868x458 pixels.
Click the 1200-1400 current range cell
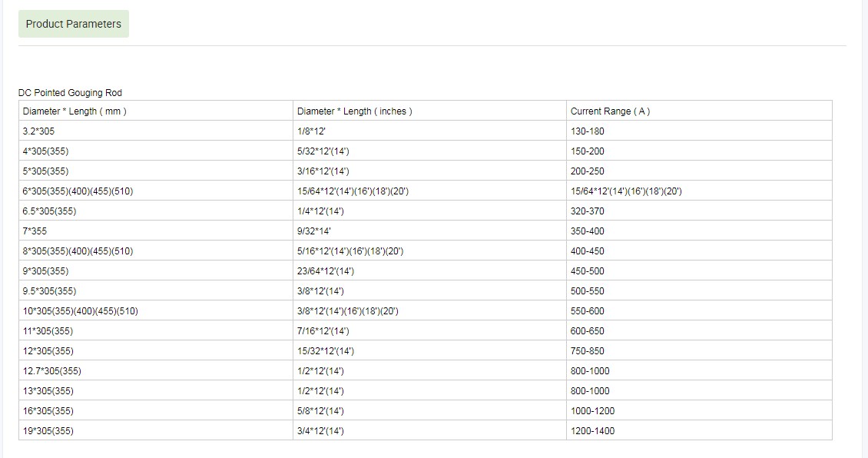[592, 431]
